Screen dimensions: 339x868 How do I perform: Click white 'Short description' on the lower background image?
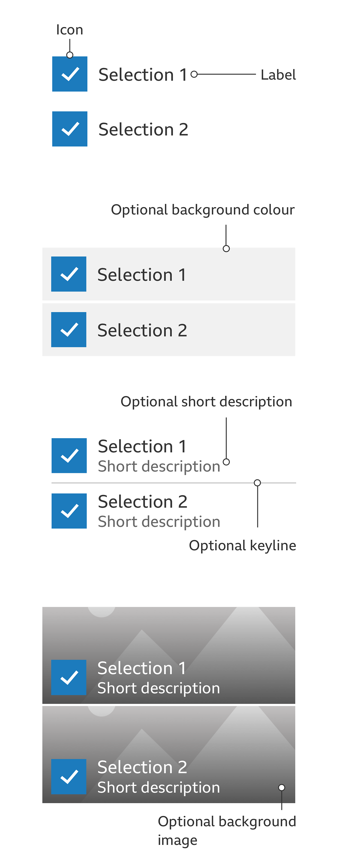point(159,787)
